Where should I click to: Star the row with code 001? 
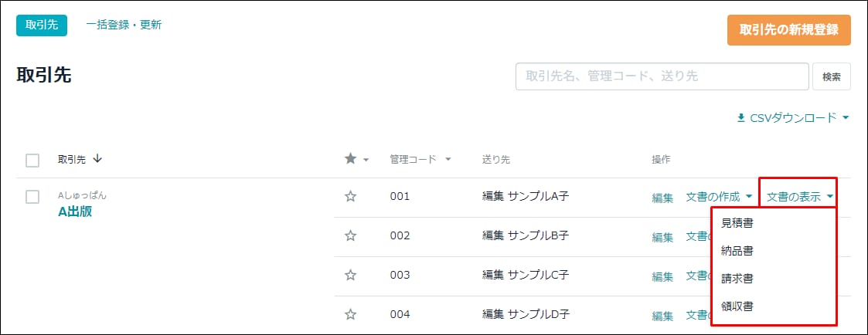point(350,196)
